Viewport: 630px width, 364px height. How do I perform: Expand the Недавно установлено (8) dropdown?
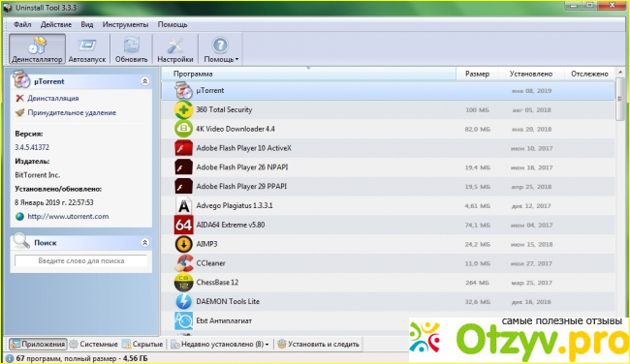219,344
